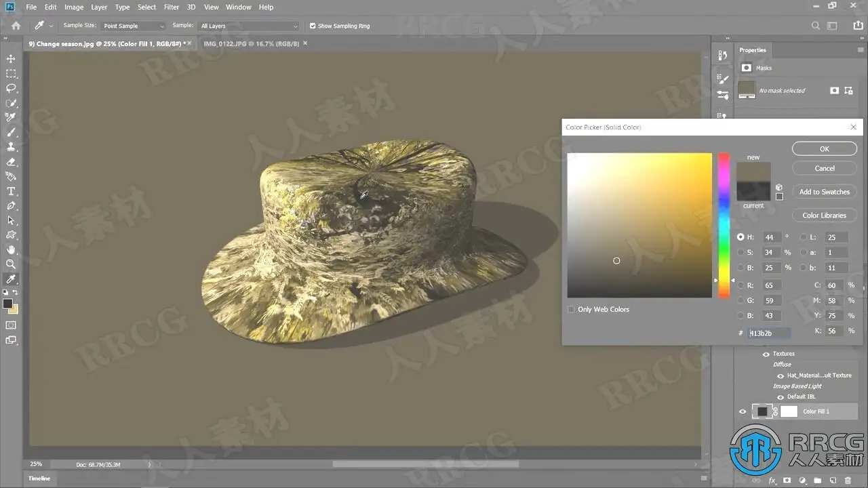Switch to IMG_0122.JPG document tab

(x=252, y=43)
